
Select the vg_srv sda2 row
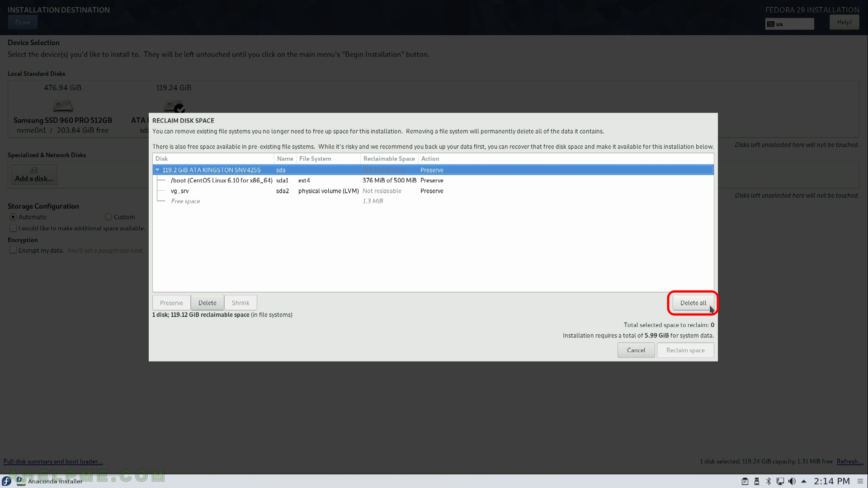coord(433,191)
